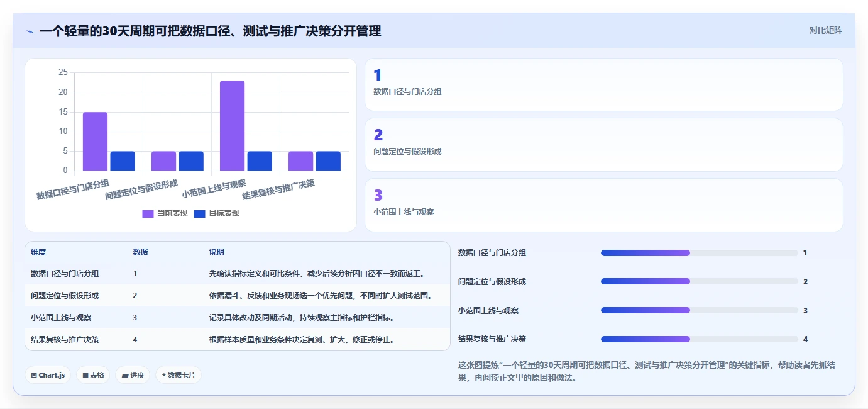Click the 说明 table column header
This screenshot has width=868, height=409.
pos(217,252)
